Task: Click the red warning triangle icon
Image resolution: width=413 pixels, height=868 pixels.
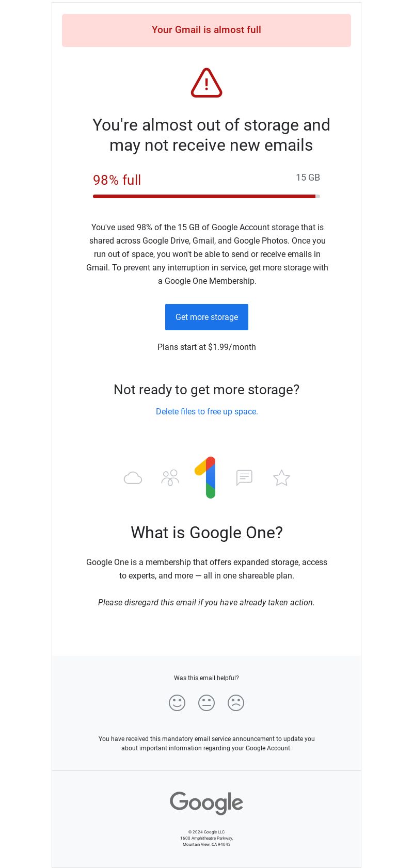Action: pos(206,83)
